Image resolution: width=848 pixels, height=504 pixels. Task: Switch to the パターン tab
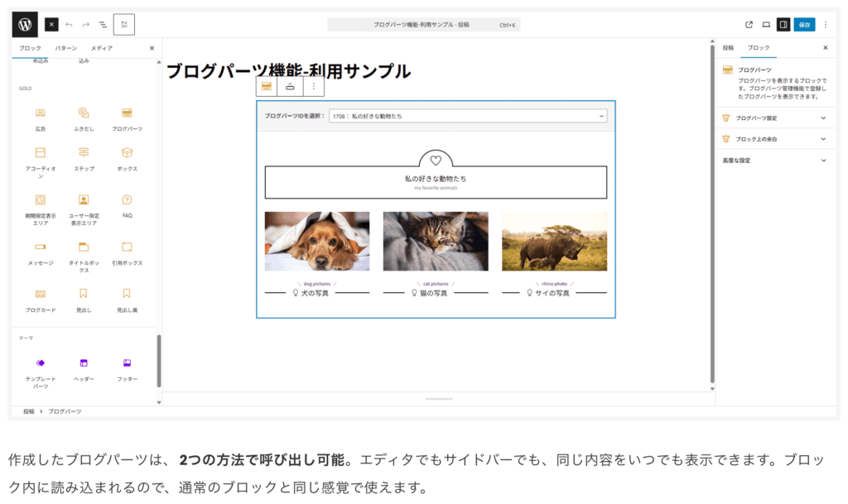coord(66,48)
